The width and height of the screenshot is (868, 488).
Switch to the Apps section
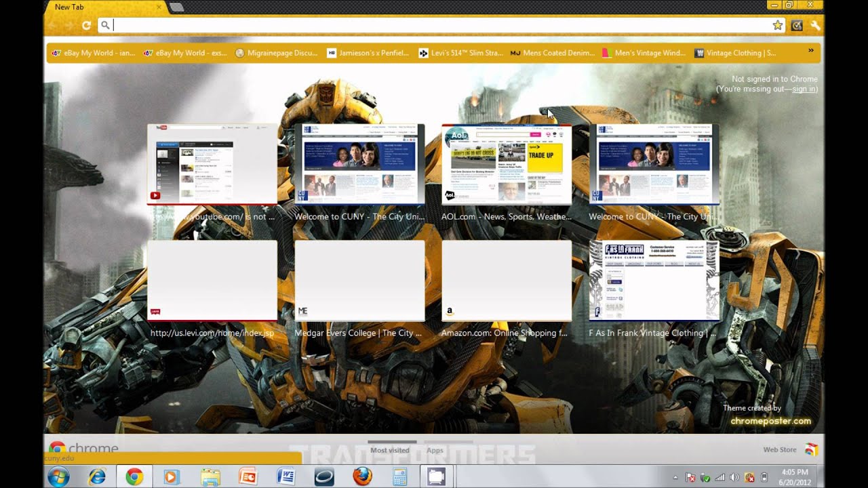point(435,450)
